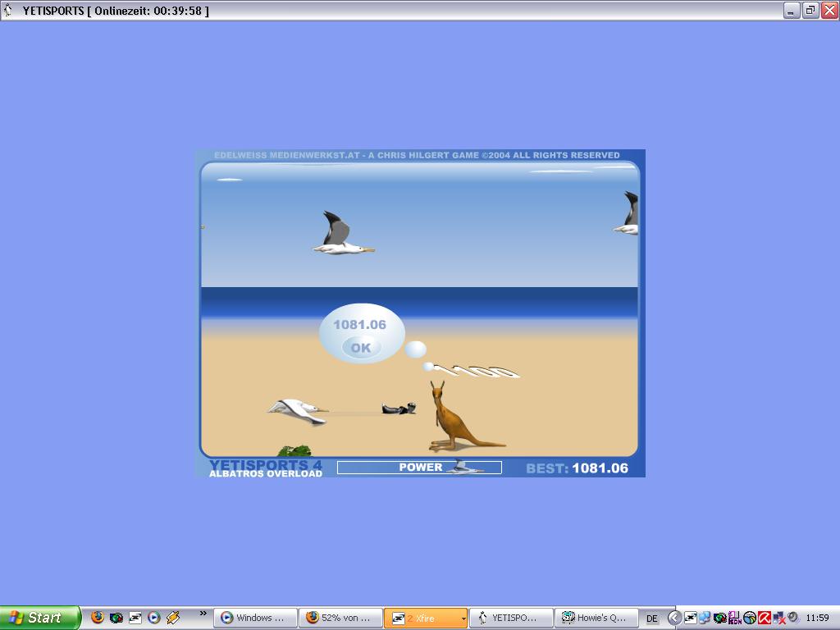840x630 pixels.
Task: Click the 1100 distance marker on the sand
Action: (477, 371)
